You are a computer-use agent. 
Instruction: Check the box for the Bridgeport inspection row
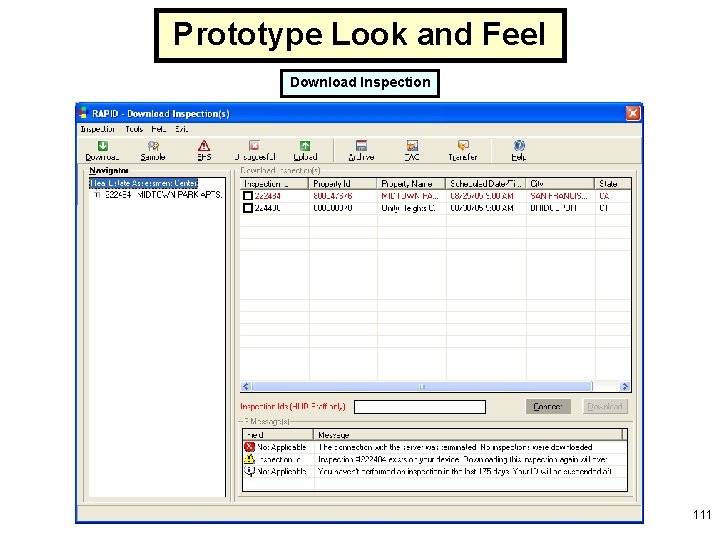tap(248, 208)
